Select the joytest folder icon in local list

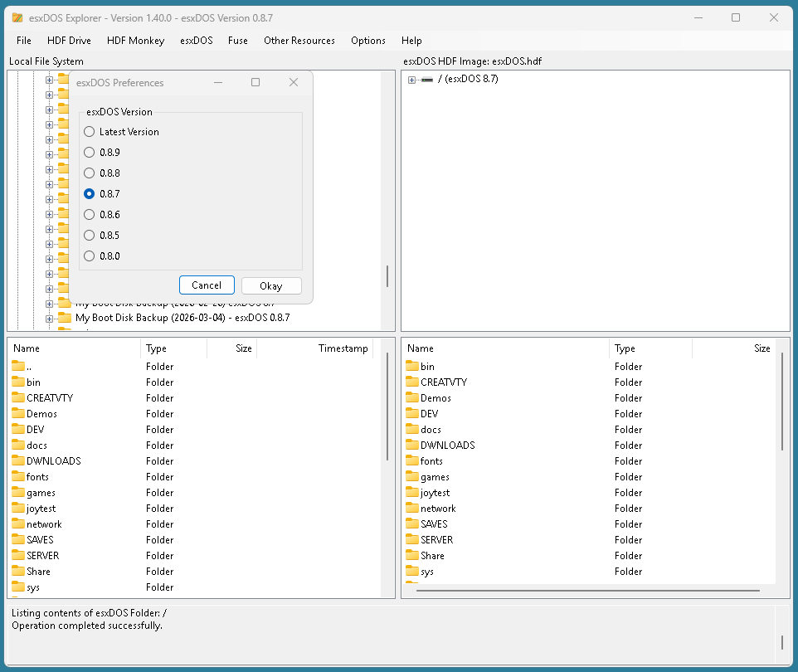coord(18,508)
